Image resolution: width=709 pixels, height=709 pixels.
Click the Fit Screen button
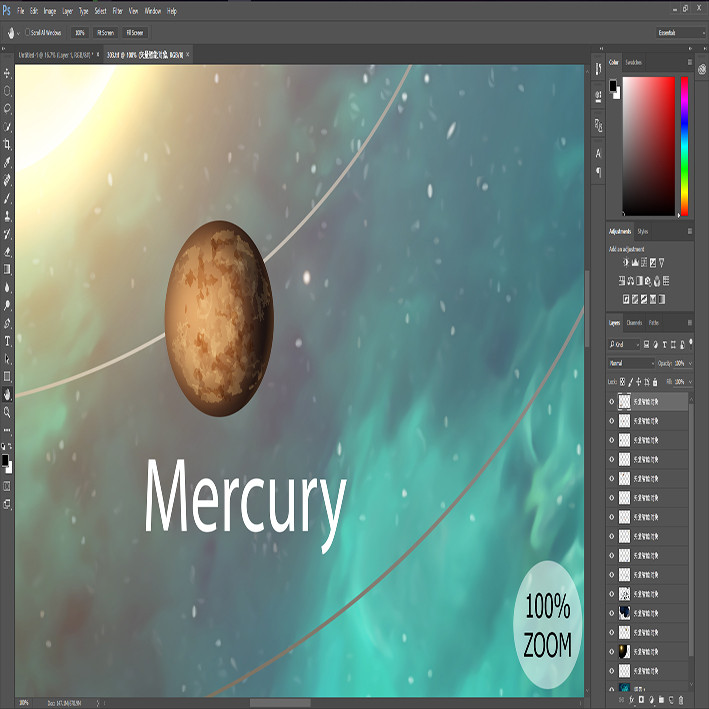coord(105,33)
